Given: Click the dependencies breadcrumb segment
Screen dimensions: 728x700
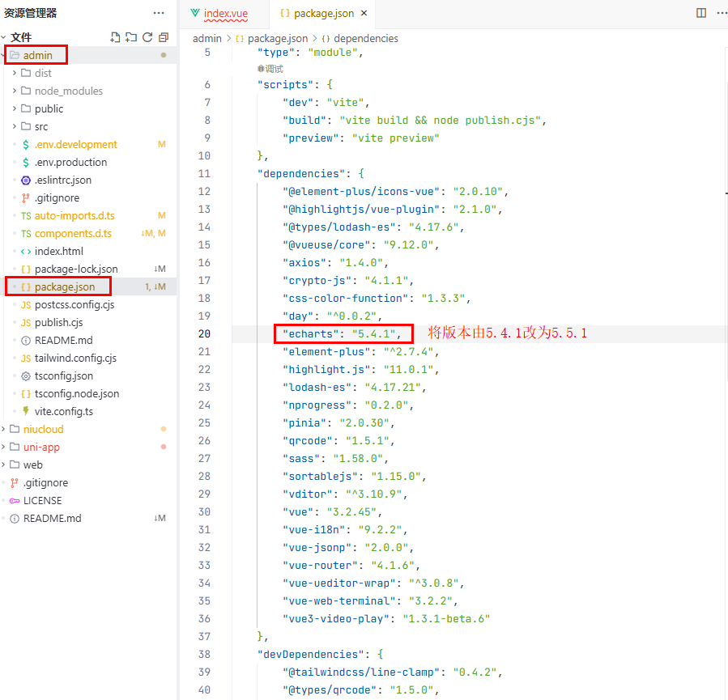Looking at the screenshot, I should (x=365, y=38).
